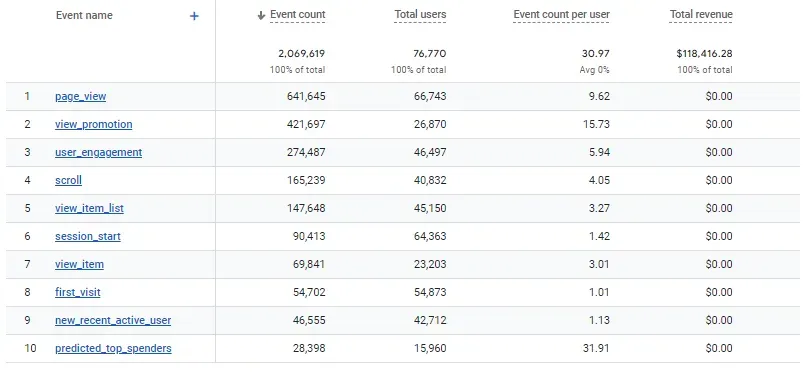Sort by Event count per user header

pyautogui.click(x=561, y=15)
